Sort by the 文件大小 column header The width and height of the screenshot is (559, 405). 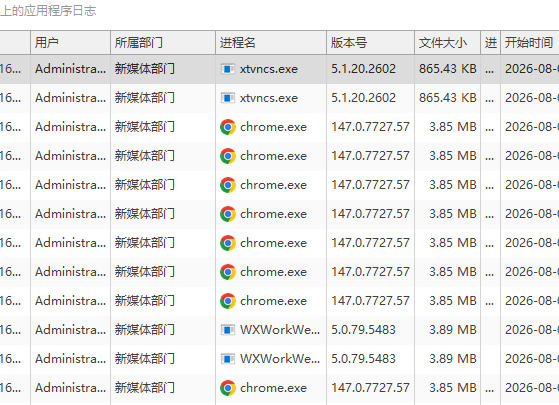click(x=447, y=43)
